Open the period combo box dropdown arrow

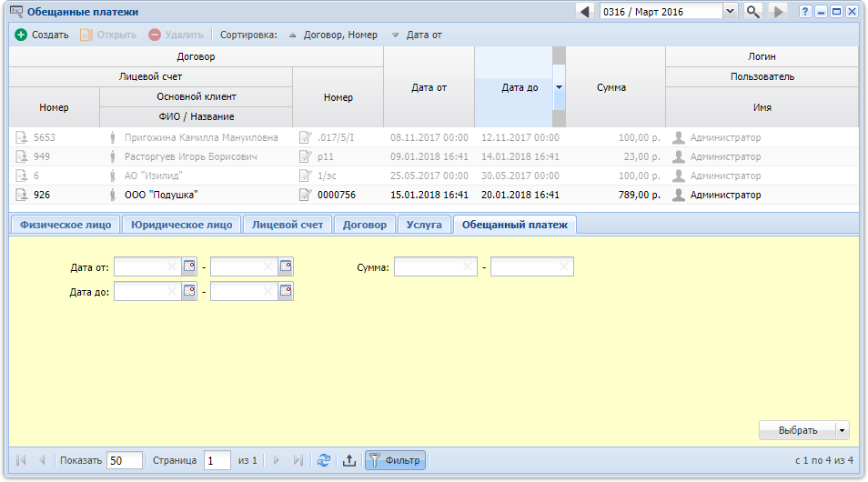point(731,11)
